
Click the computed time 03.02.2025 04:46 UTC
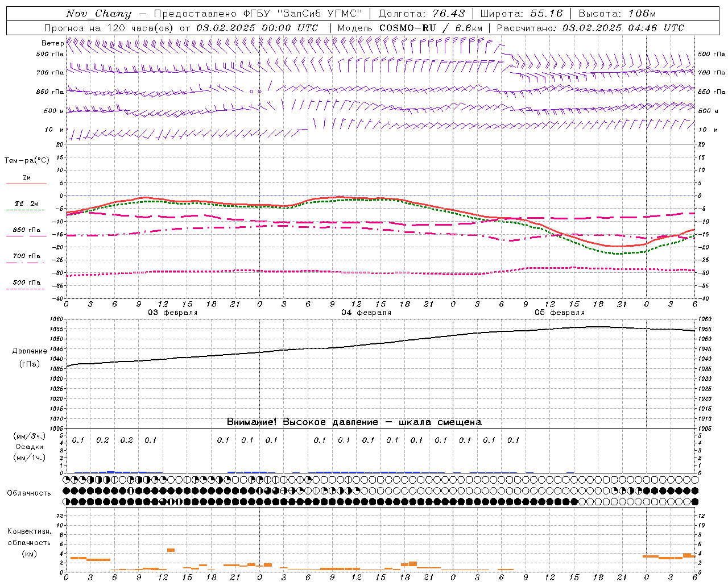tap(623, 28)
